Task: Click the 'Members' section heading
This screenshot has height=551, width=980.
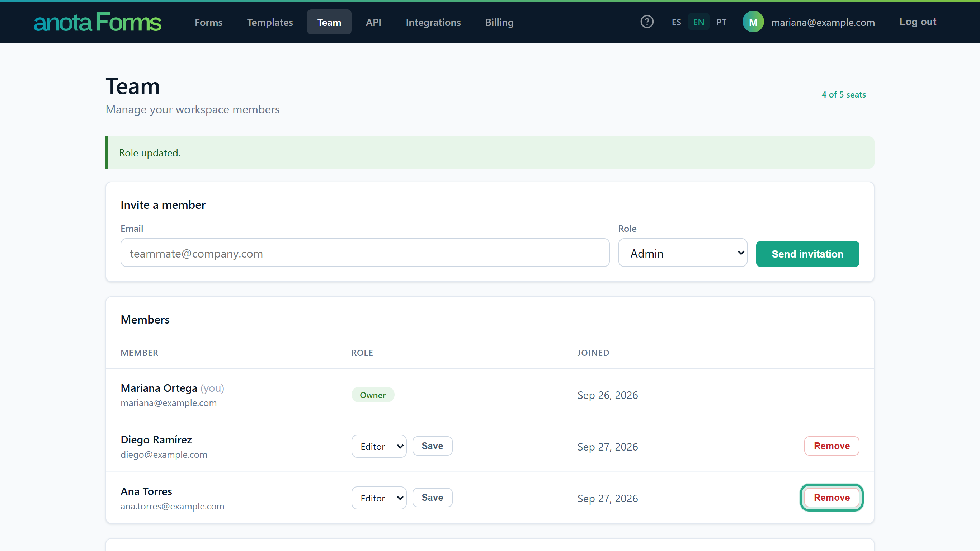Action: (x=145, y=319)
